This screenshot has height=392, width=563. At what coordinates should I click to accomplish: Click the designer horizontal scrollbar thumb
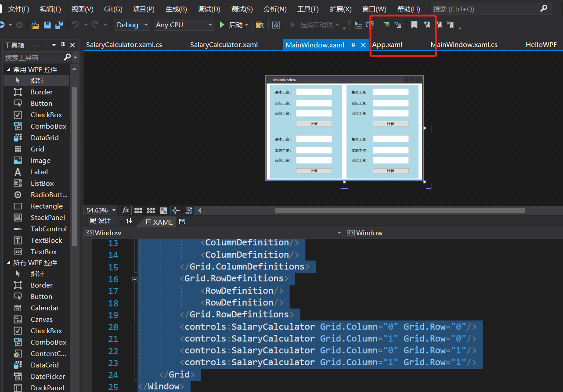(x=400, y=210)
